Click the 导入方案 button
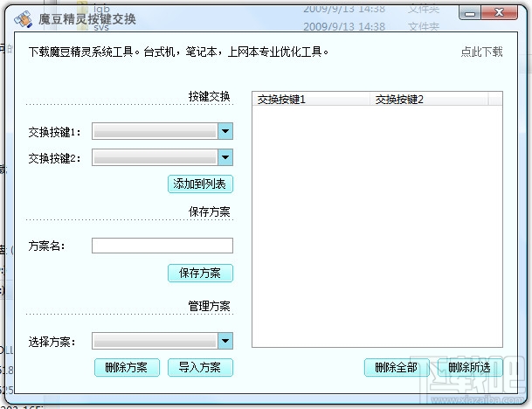The image size is (532, 409). pyautogui.click(x=200, y=367)
